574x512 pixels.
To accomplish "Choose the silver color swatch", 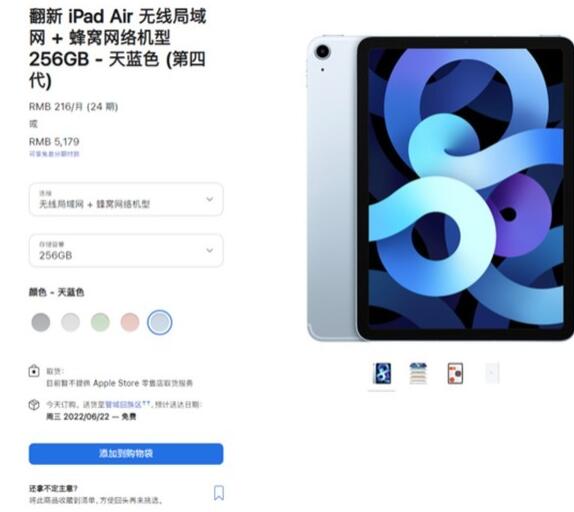I will (70, 322).
